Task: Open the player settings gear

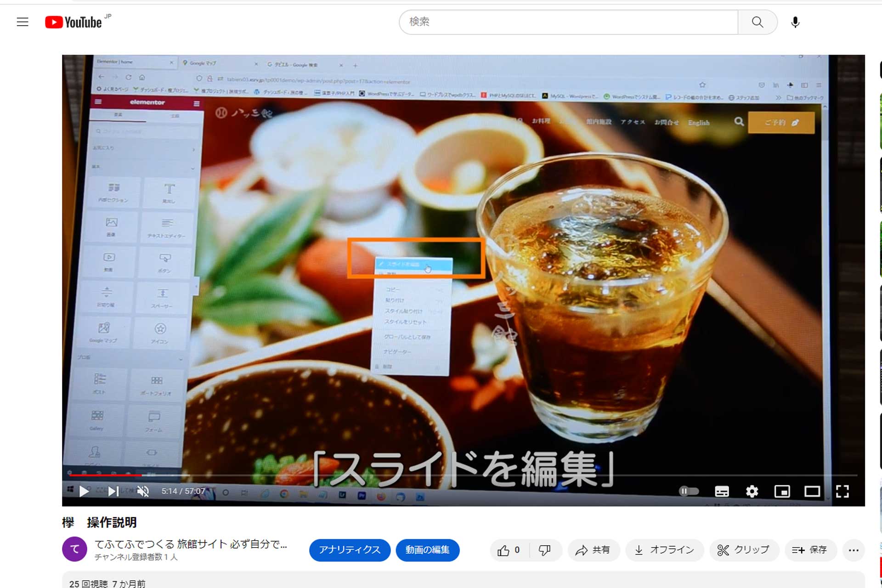Action: tap(752, 492)
